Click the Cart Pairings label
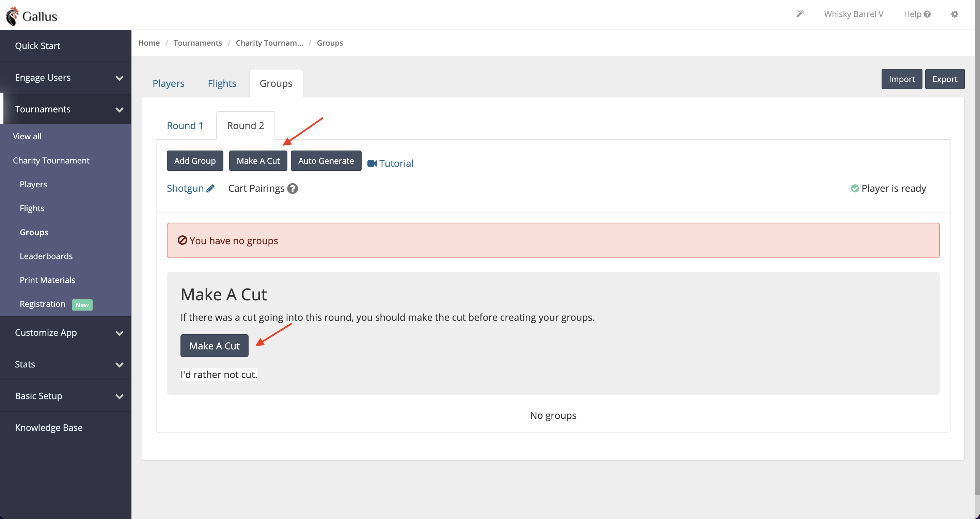Viewport: 980px width, 519px height. pos(256,188)
